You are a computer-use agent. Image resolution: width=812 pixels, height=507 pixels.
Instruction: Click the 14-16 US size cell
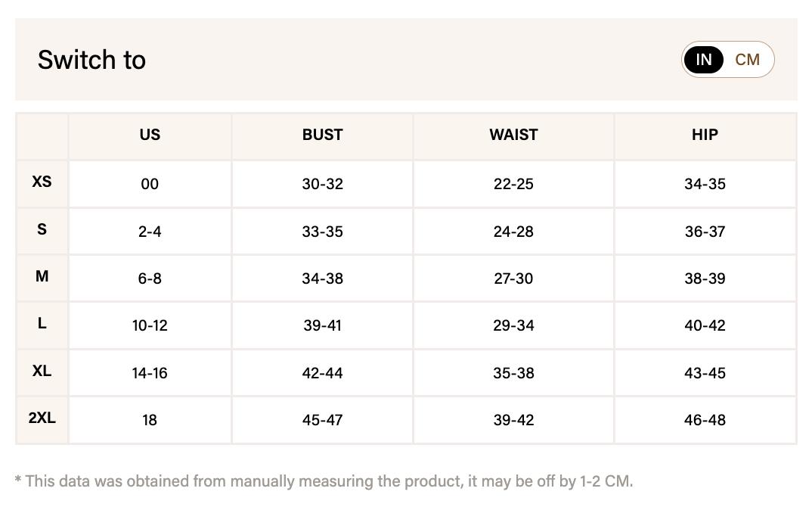pyautogui.click(x=149, y=372)
